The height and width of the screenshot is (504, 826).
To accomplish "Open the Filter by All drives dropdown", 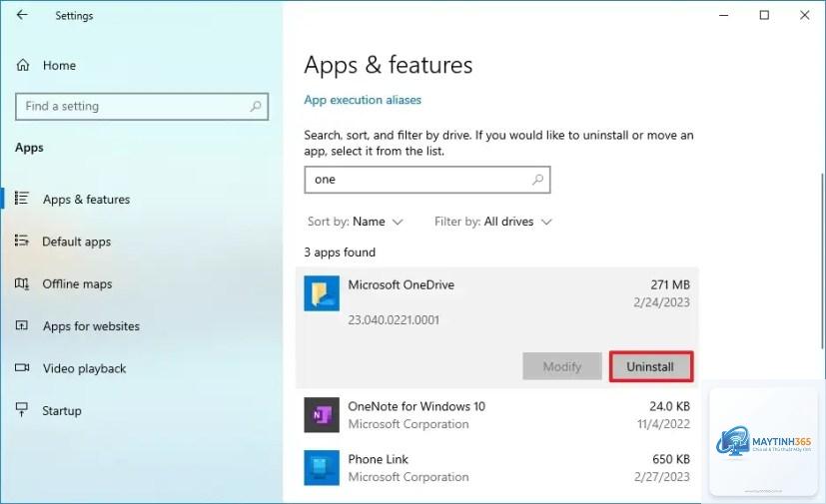I will [493, 222].
